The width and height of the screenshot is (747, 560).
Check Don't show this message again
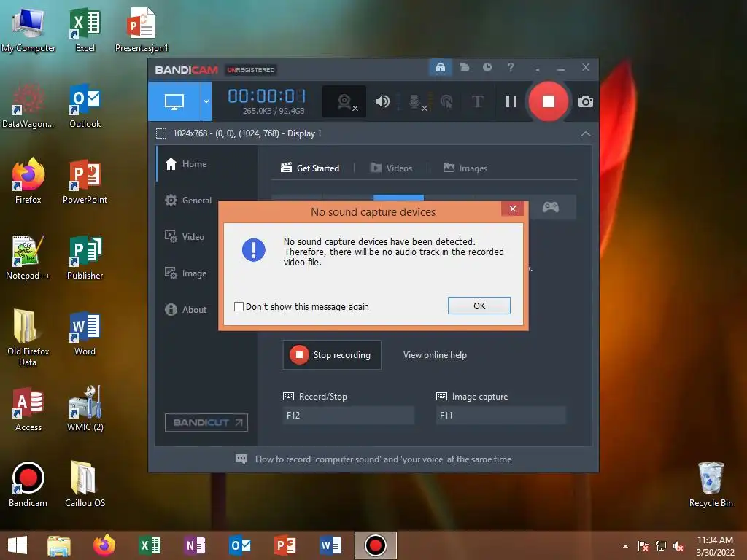[239, 307]
